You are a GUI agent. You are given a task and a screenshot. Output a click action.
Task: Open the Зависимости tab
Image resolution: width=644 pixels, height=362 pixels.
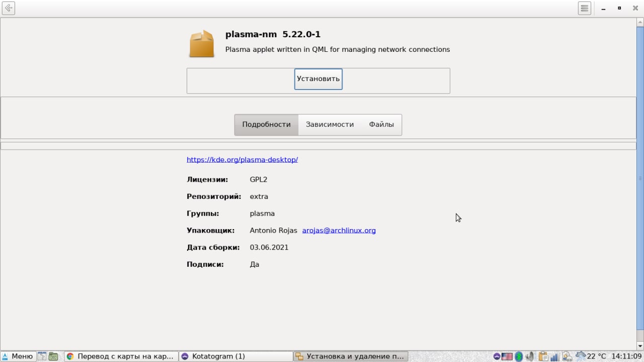[x=330, y=124]
